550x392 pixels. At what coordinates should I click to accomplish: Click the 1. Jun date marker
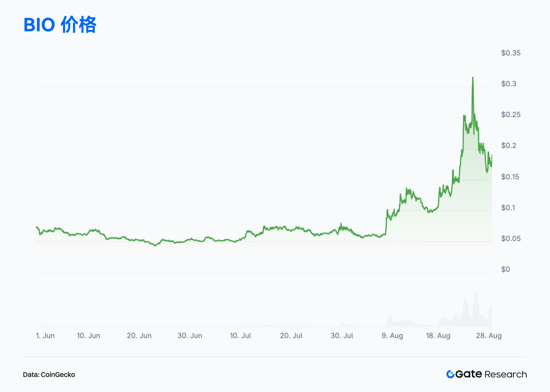(x=45, y=335)
